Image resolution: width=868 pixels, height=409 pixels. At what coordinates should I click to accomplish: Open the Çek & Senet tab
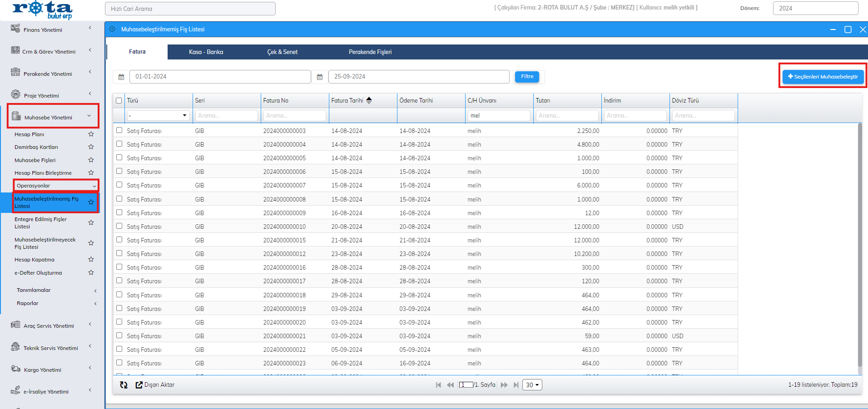pyautogui.click(x=282, y=52)
